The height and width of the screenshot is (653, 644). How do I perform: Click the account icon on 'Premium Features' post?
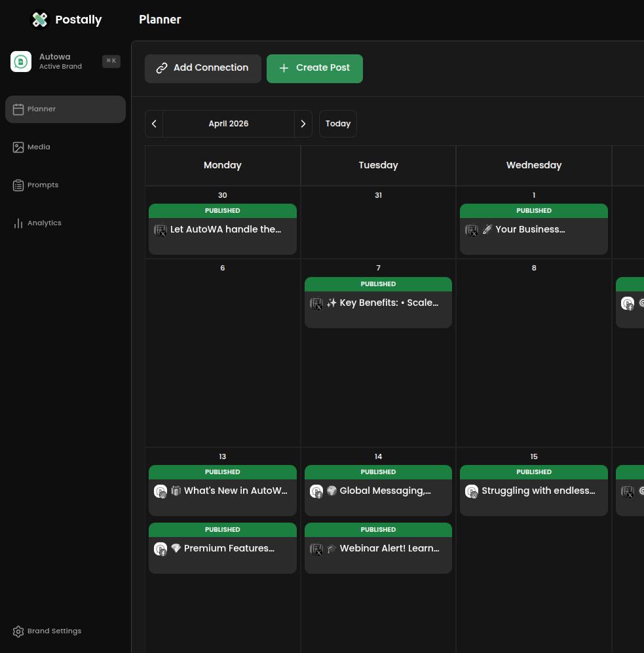(161, 549)
